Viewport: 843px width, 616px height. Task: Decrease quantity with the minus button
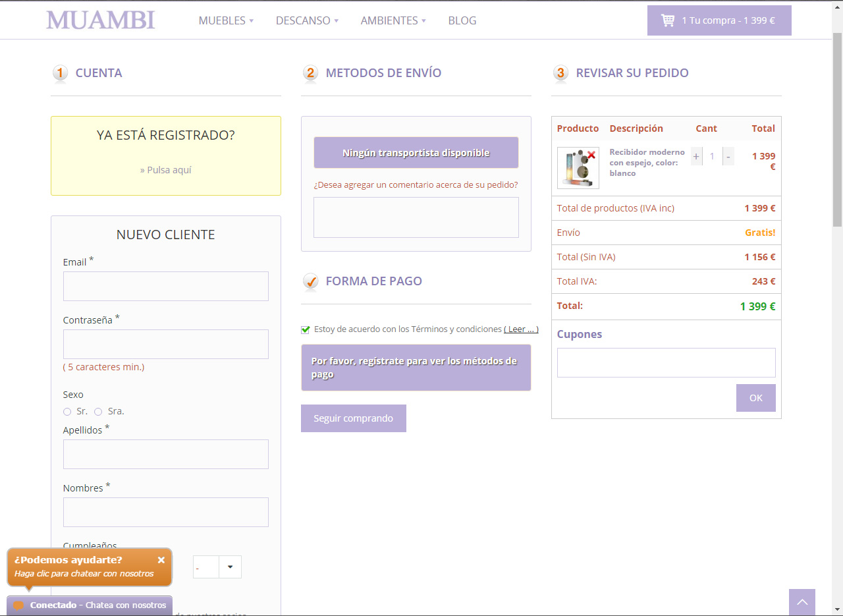(728, 157)
